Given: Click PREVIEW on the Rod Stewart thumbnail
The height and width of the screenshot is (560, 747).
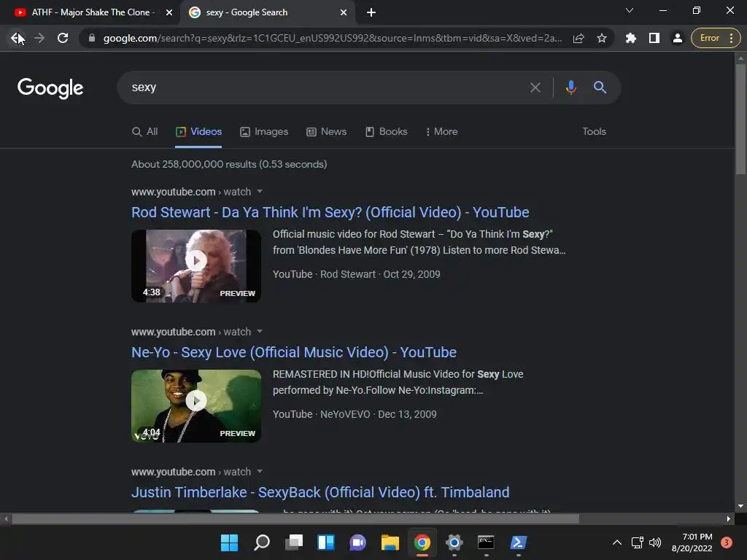Looking at the screenshot, I should [x=237, y=293].
